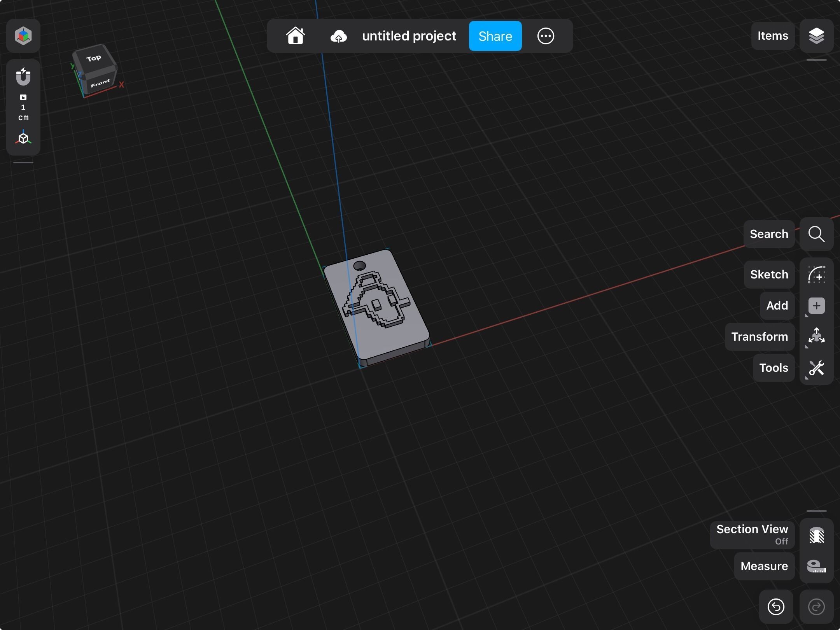Screen dimensions: 840x630
Task: Click the Redo arrow button
Action: click(x=816, y=607)
